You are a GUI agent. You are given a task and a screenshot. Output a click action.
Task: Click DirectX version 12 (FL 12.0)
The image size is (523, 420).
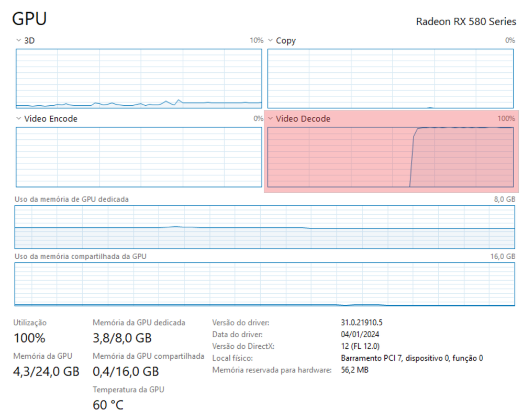point(360,346)
